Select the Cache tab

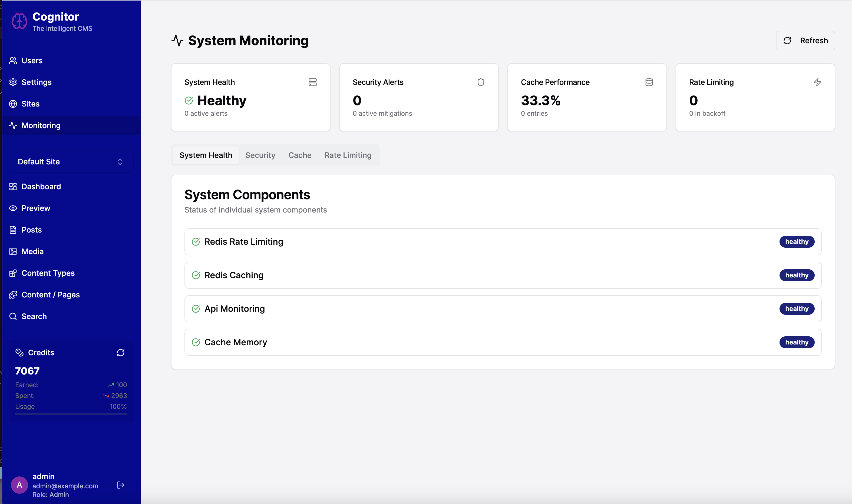coord(300,155)
